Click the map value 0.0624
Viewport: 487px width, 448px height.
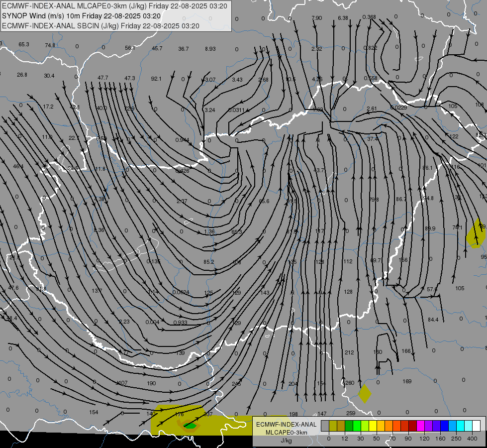click(x=181, y=292)
